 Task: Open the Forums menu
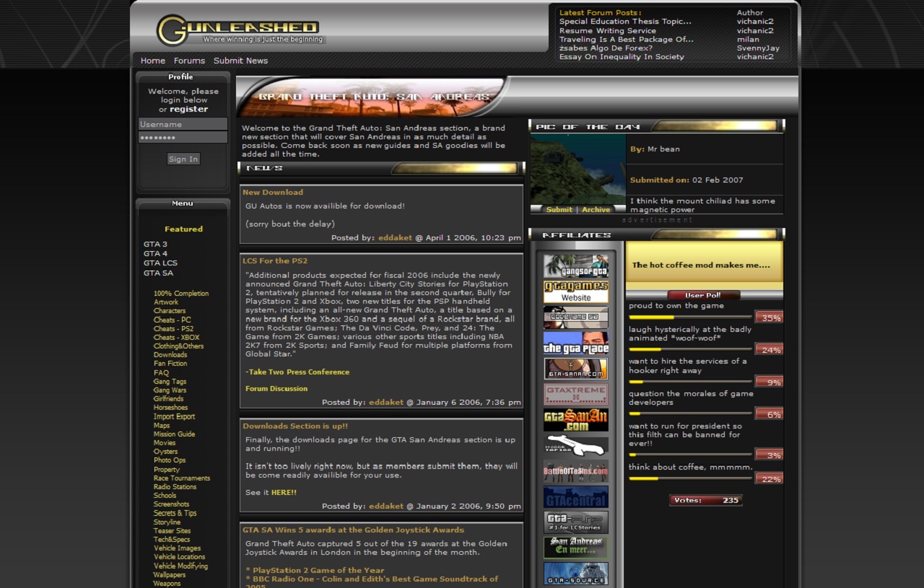coord(189,61)
